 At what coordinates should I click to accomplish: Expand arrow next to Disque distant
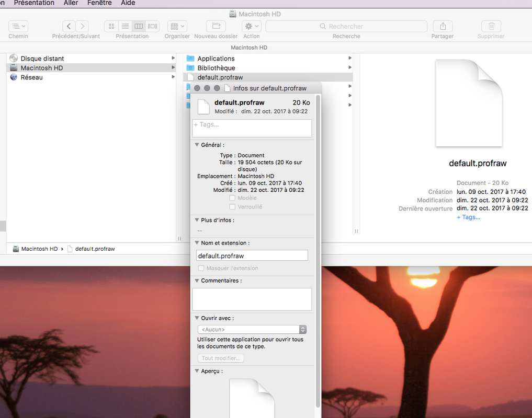pos(173,58)
